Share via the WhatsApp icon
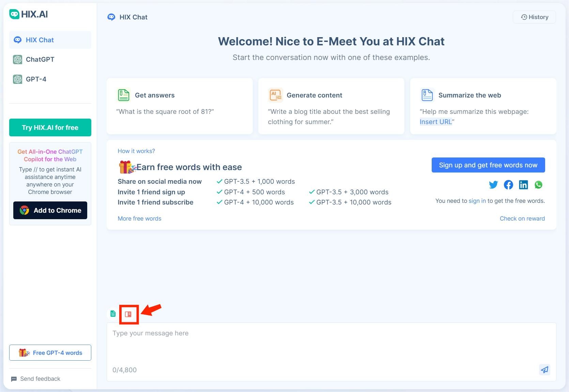569x392 pixels. click(x=538, y=185)
